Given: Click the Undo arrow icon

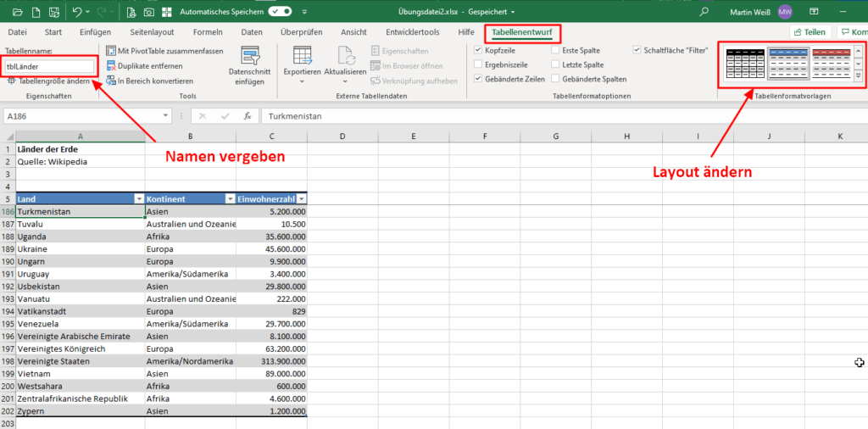Looking at the screenshot, I should click(77, 11).
